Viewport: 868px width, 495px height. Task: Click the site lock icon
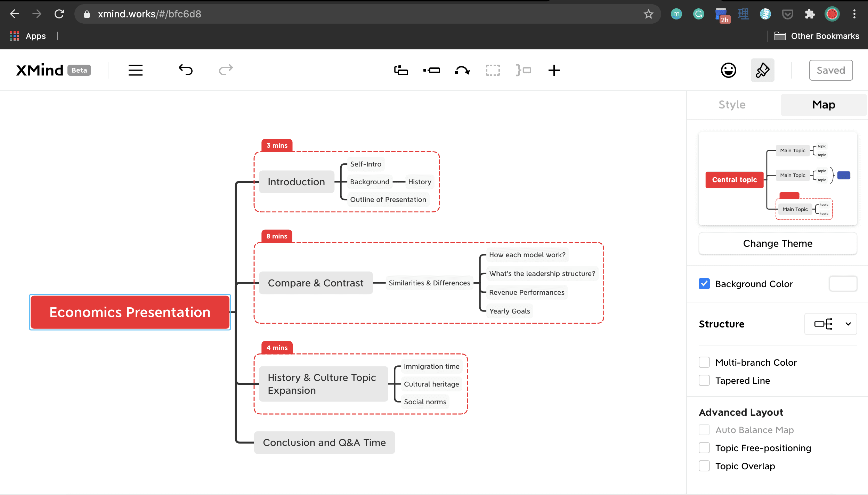[x=87, y=14]
